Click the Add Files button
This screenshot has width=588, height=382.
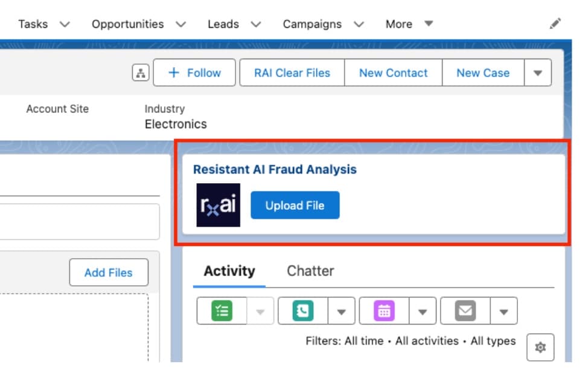point(109,273)
